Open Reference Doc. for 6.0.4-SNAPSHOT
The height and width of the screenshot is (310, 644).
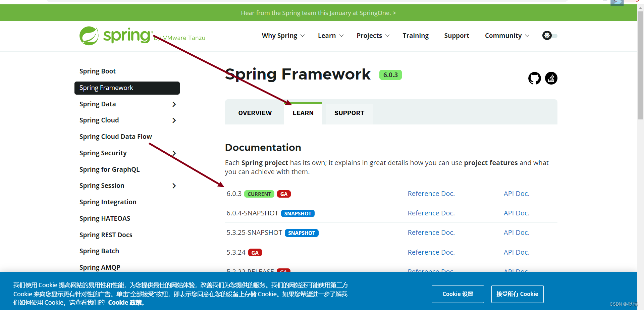click(431, 213)
